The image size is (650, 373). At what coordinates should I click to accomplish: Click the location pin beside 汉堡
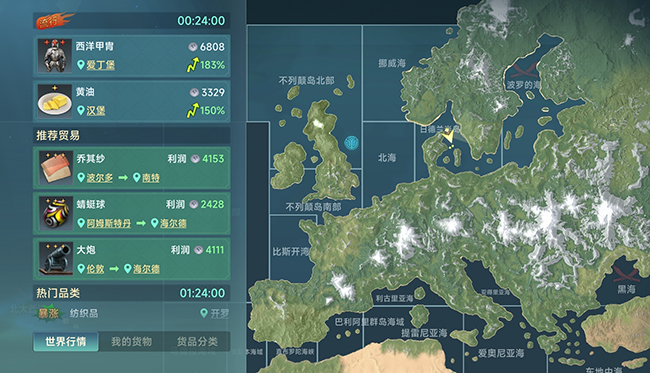pyautogui.click(x=81, y=110)
